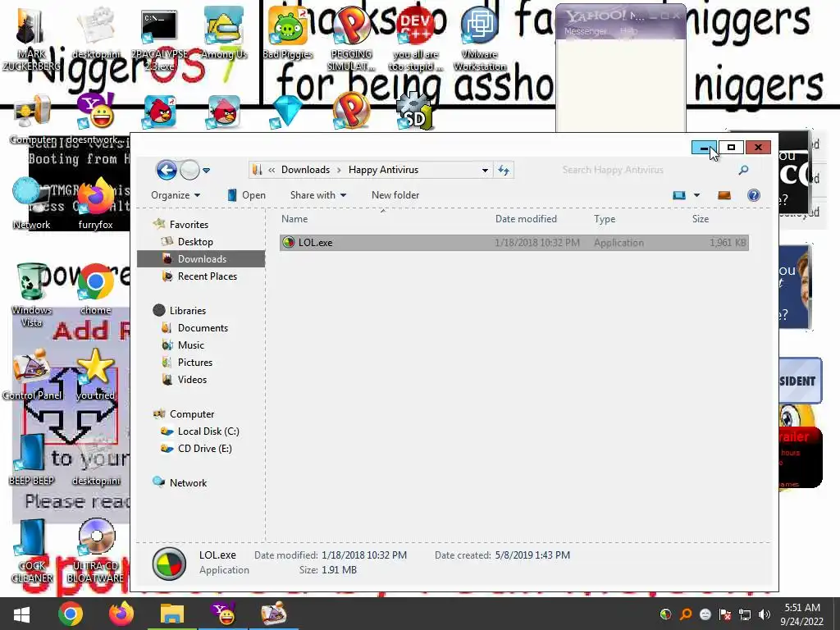Refresh the Happy Antivirus folder view
The height and width of the screenshot is (630, 840).
503,171
